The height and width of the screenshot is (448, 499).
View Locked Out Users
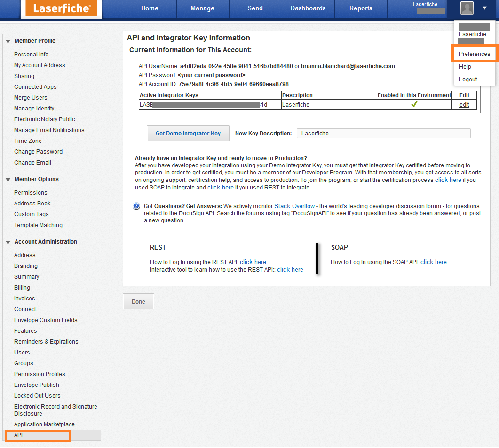(37, 396)
